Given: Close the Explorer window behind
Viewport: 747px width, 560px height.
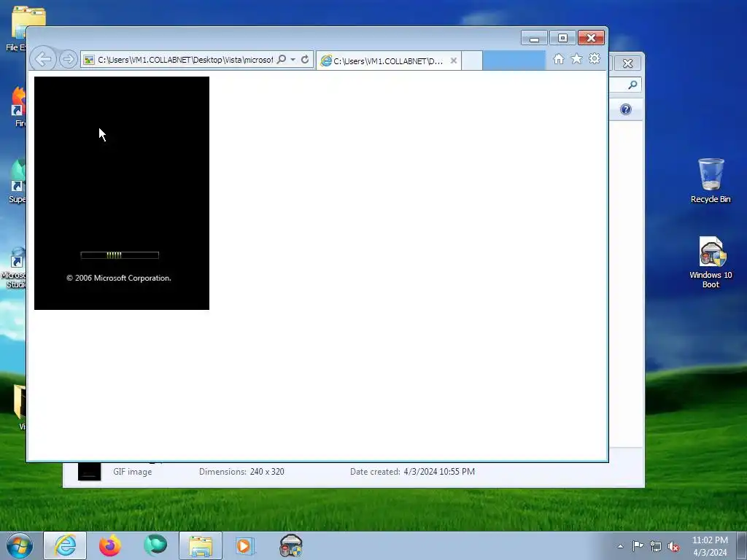Looking at the screenshot, I should 627,63.
